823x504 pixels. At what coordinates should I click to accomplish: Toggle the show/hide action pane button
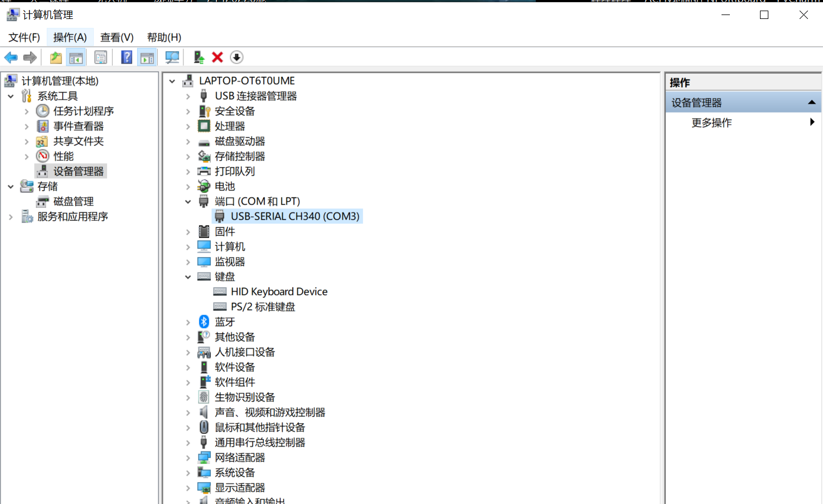[x=147, y=57]
